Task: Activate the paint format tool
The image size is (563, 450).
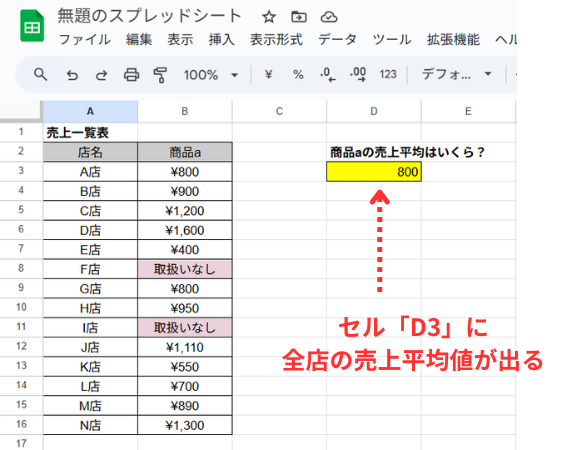Action: click(x=160, y=75)
